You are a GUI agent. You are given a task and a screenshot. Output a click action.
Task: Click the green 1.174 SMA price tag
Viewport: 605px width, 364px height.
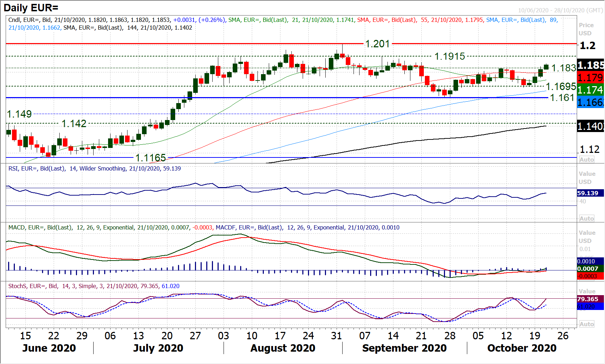click(590, 90)
